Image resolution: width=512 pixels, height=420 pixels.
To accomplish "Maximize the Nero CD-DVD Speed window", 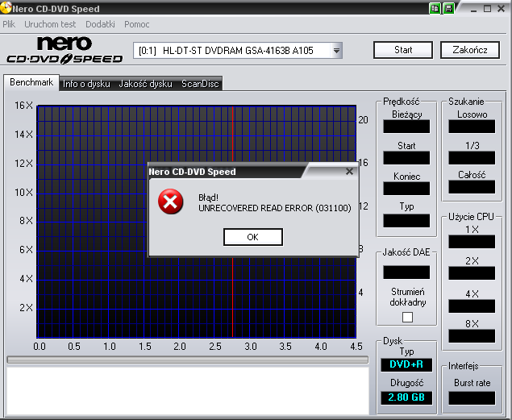I will coord(487,9).
